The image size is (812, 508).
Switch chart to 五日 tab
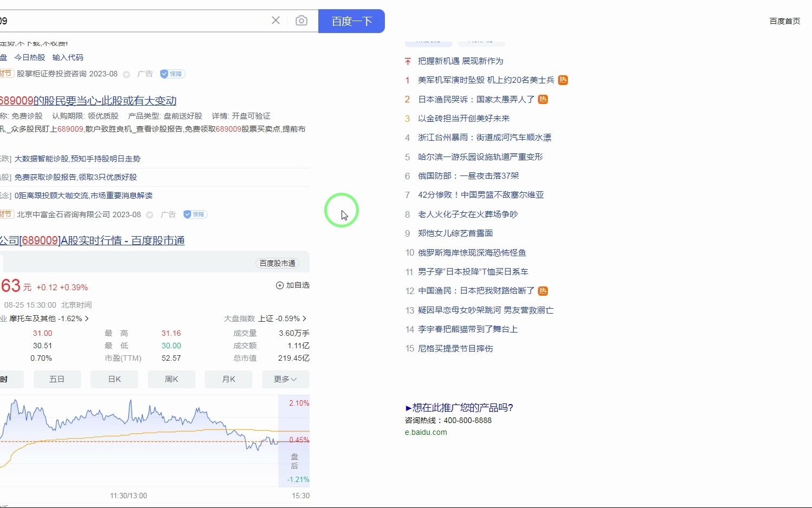pyautogui.click(x=57, y=379)
